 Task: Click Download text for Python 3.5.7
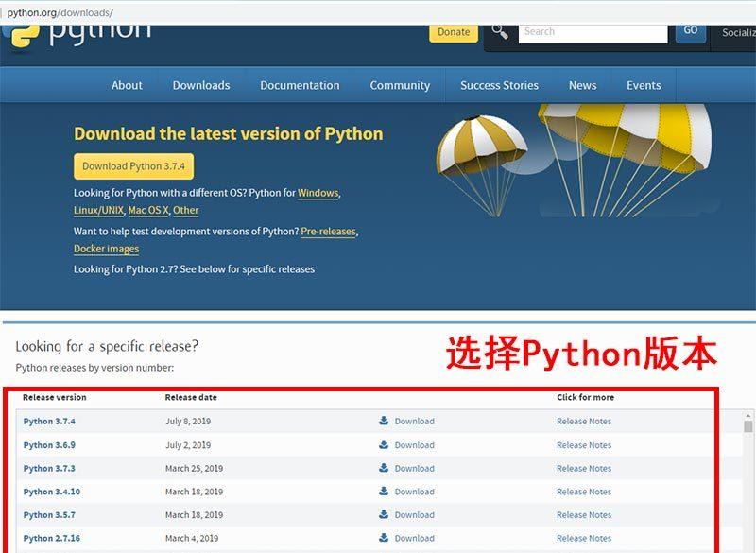click(414, 515)
